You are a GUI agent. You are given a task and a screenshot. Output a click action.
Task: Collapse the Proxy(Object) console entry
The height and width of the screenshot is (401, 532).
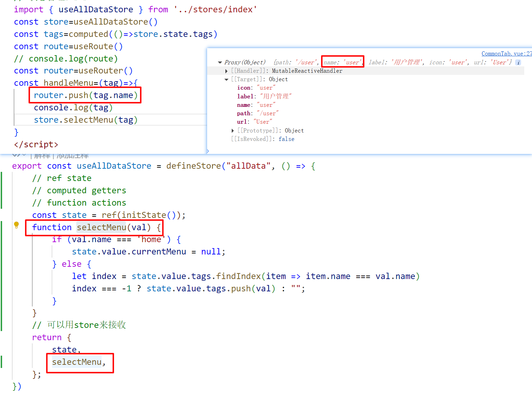click(220, 63)
